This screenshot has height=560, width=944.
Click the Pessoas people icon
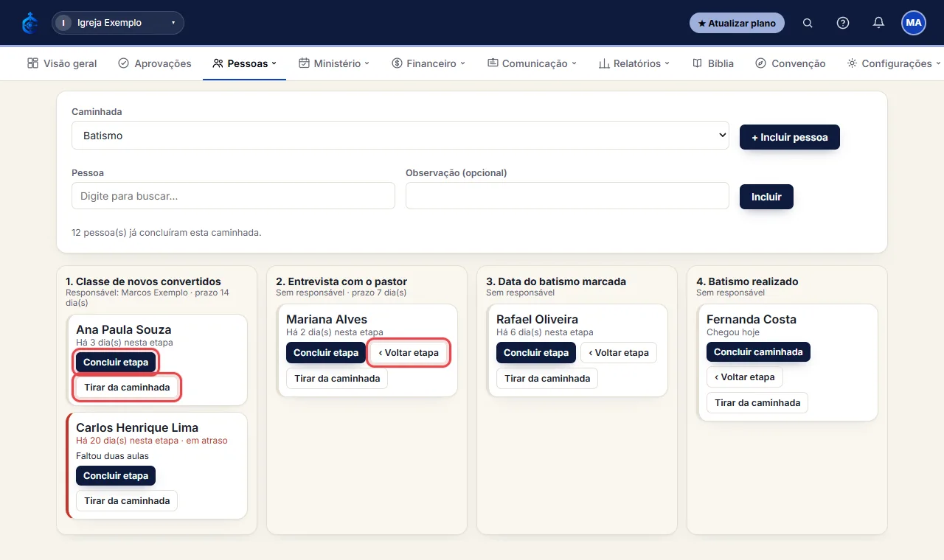tap(218, 63)
